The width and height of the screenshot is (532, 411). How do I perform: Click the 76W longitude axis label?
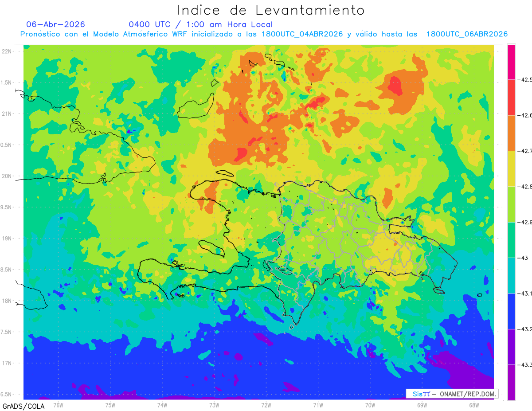(x=58, y=405)
